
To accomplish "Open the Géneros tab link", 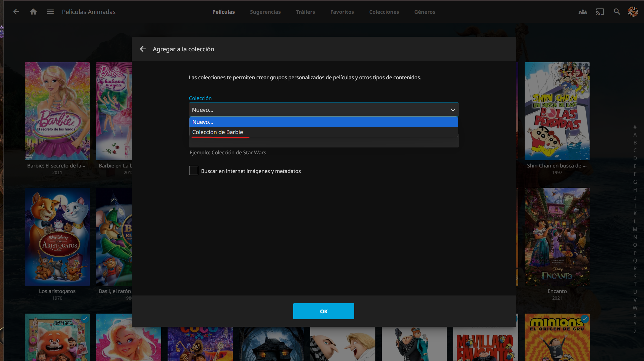I will [x=424, y=12].
